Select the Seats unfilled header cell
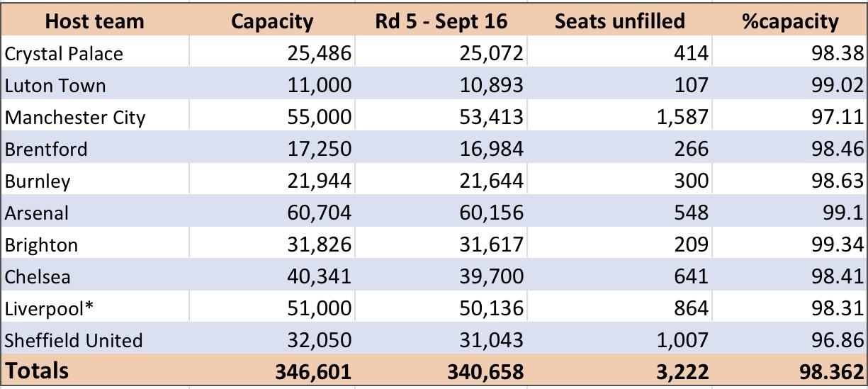Image resolution: width=868 pixels, height=389 pixels. coord(620,21)
